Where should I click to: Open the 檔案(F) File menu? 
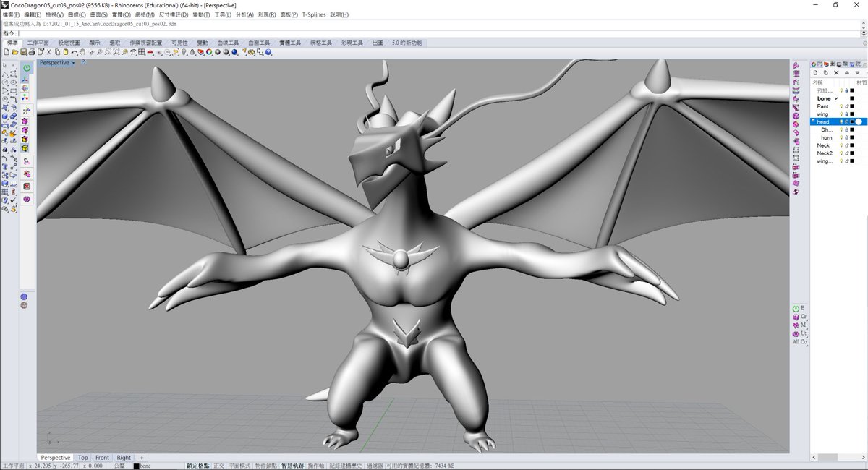tap(11, 14)
